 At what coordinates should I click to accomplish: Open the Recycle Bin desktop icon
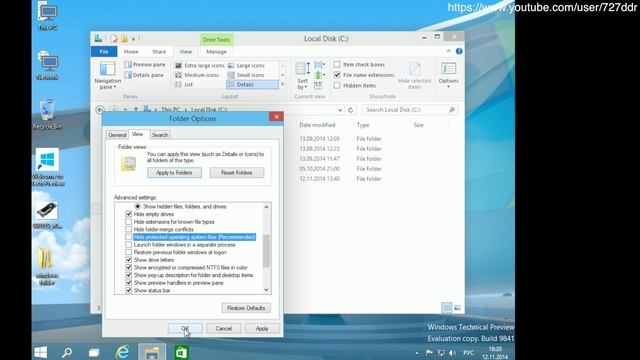coord(47,114)
